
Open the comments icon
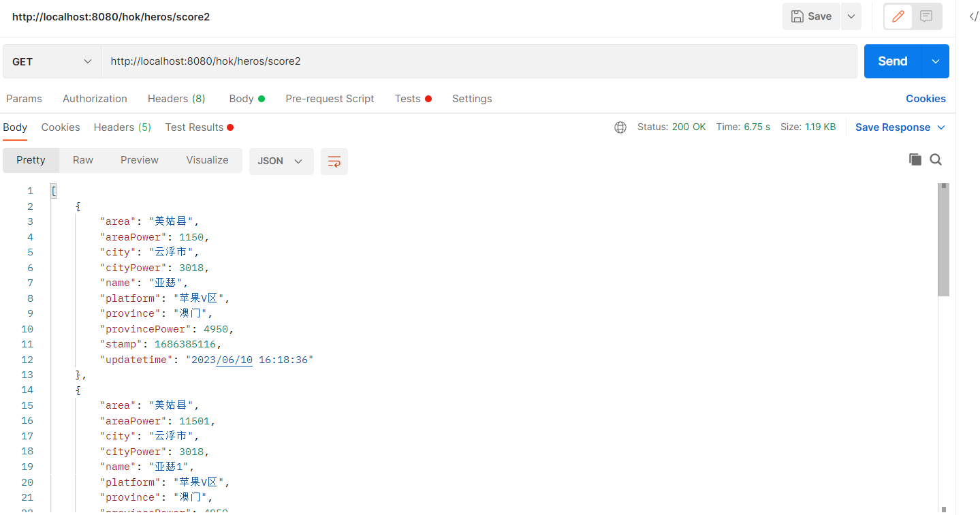click(926, 16)
